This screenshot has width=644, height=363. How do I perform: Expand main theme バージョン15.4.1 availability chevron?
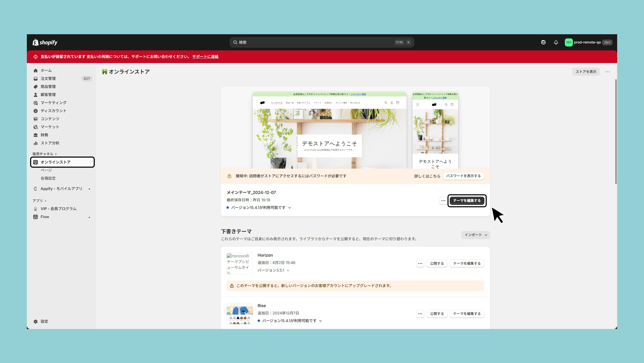(290, 208)
